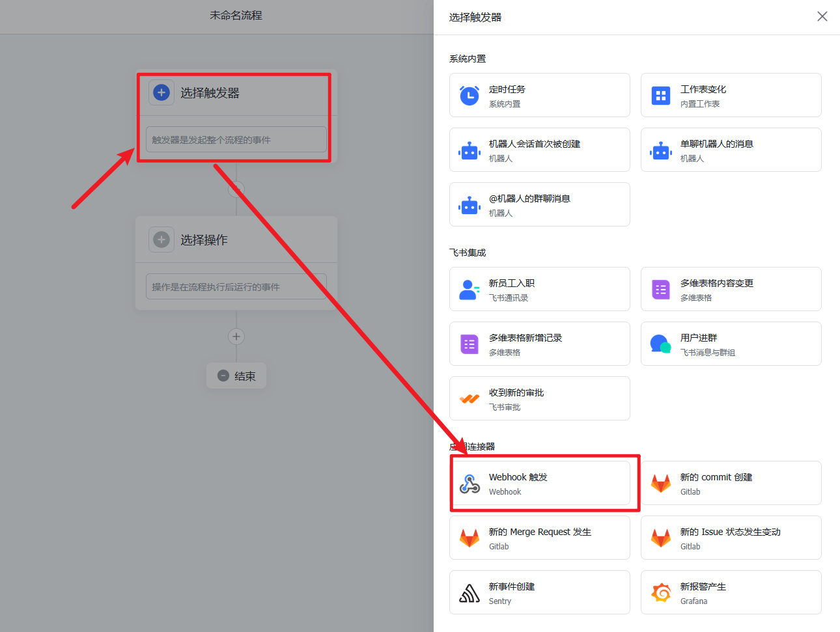Click the Grafana subtitle text
840x632 pixels.
pos(693,601)
